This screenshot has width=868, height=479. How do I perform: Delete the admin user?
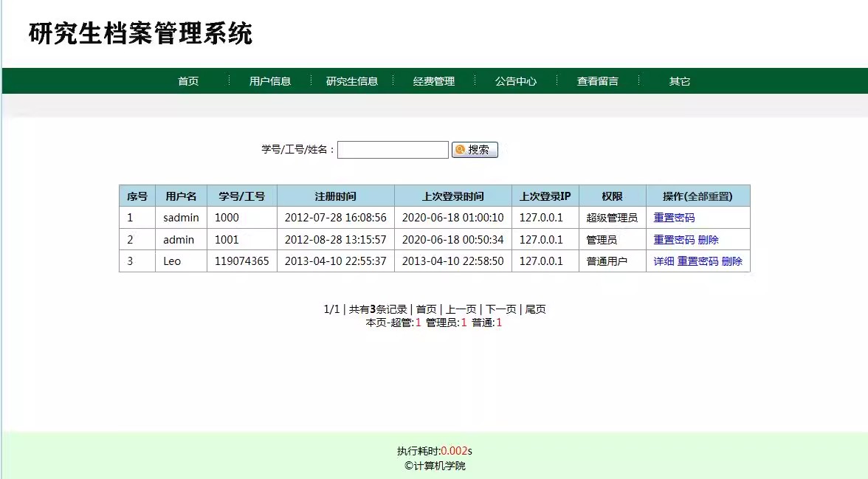pyautogui.click(x=709, y=240)
